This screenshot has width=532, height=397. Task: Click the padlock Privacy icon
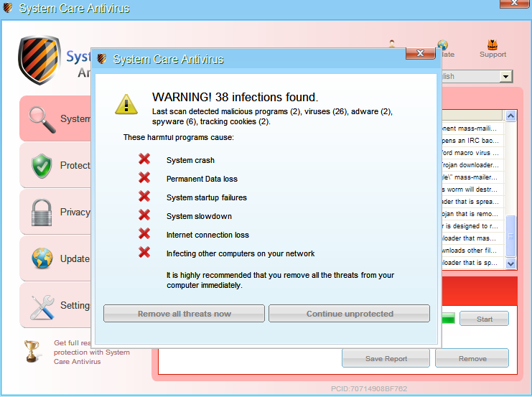click(x=42, y=212)
